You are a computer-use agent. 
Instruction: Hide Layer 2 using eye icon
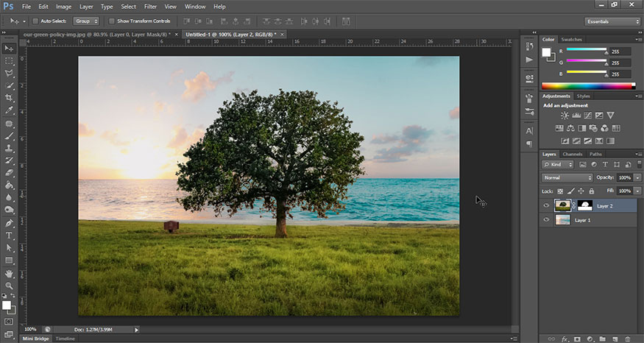coord(546,206)
